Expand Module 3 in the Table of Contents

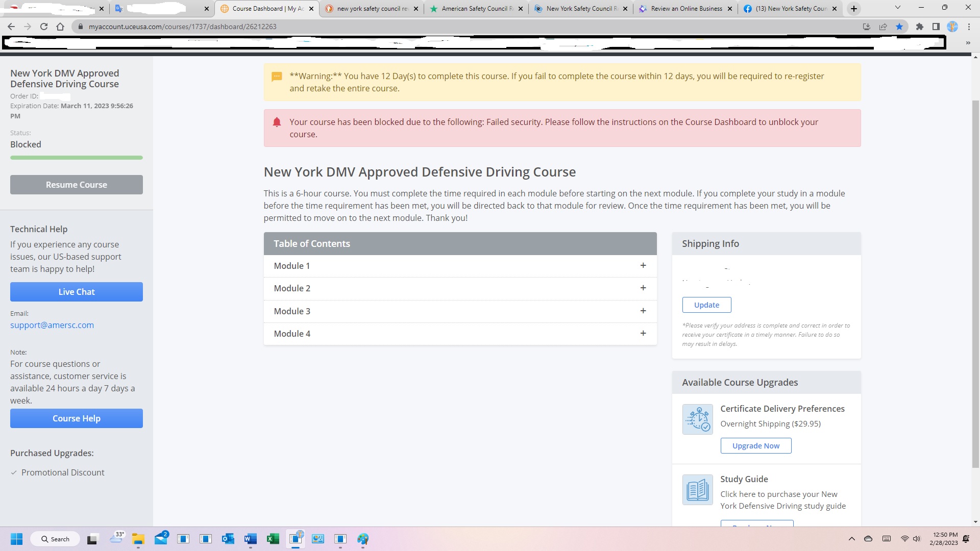pos(643,311)
